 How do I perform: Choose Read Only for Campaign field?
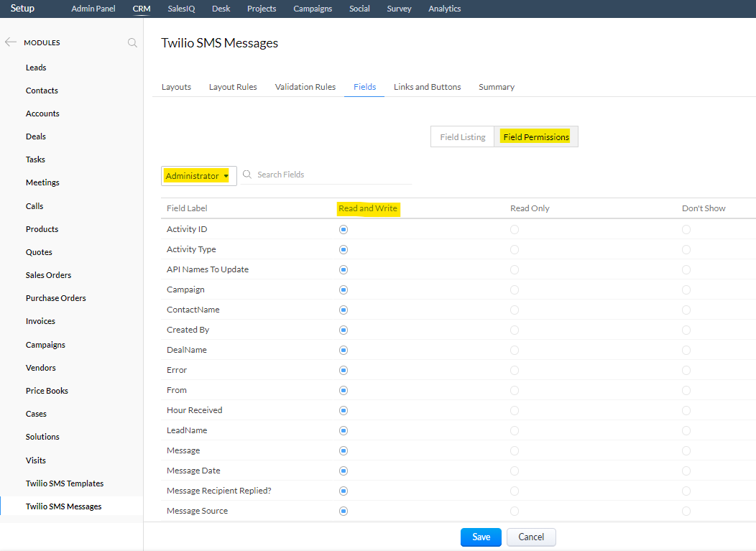515,290
